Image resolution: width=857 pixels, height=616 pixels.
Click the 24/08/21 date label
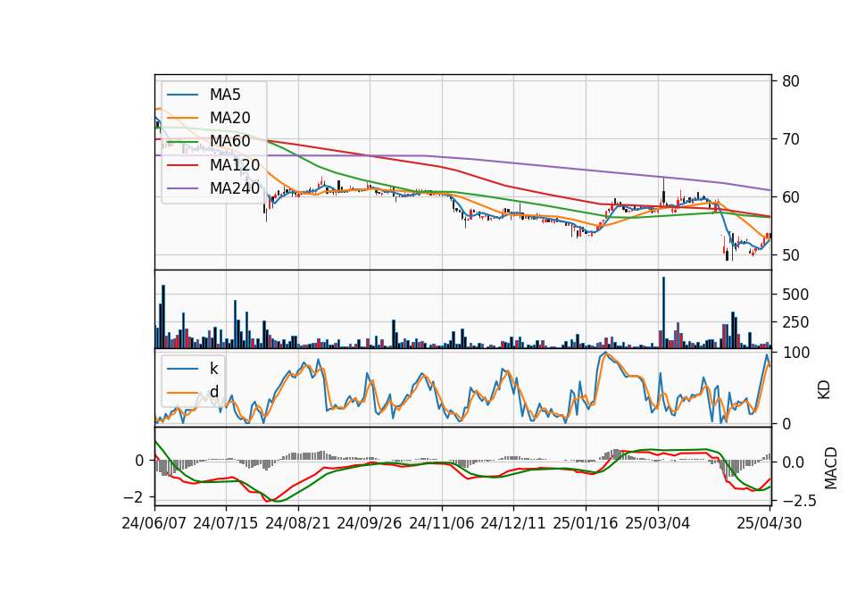298,523
